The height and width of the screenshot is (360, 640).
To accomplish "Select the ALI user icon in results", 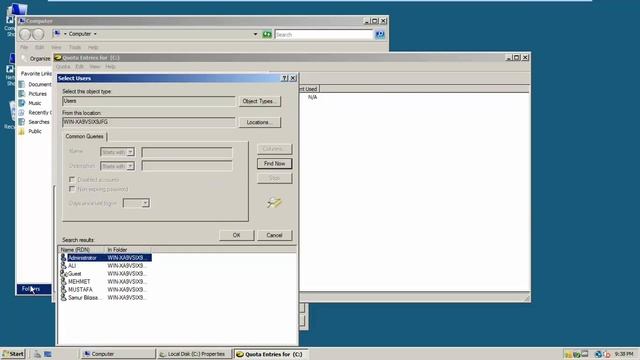I will (63, 266).
